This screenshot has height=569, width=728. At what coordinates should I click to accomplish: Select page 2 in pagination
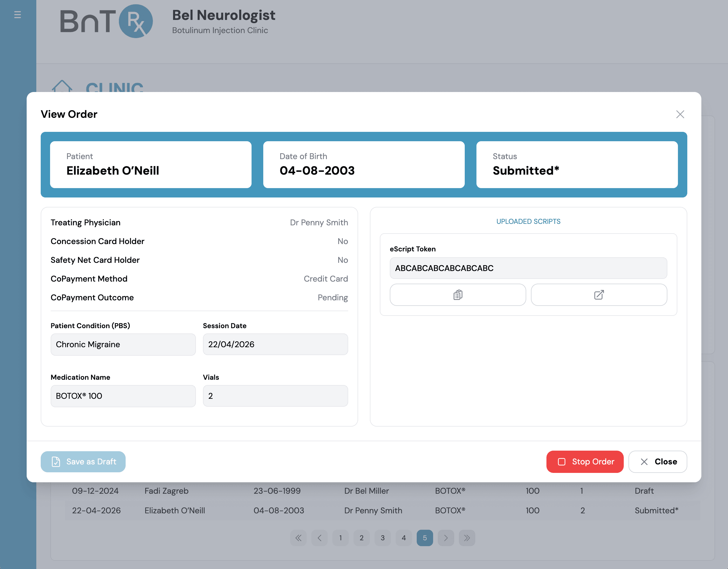click(x=361, y=538)
